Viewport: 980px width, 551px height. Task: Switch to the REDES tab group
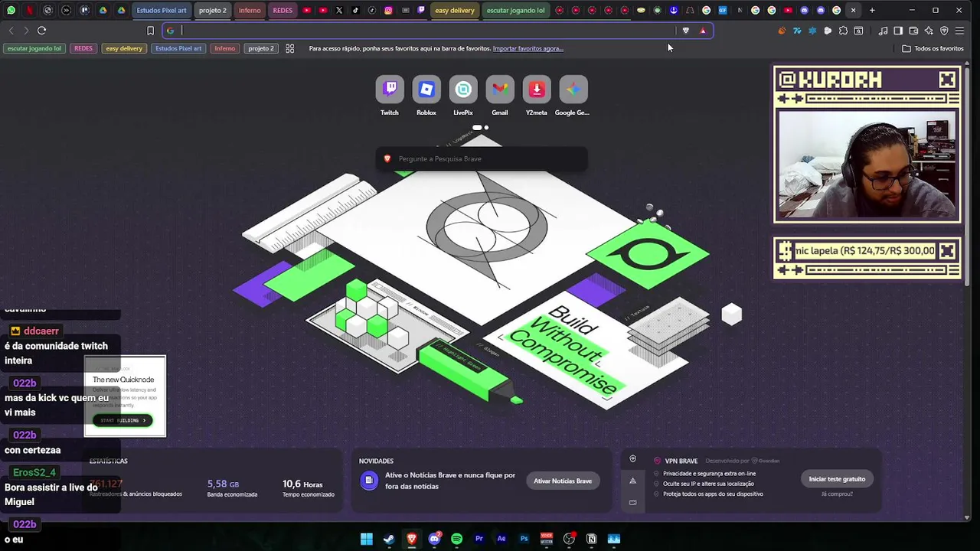click(x=283, y=11)
